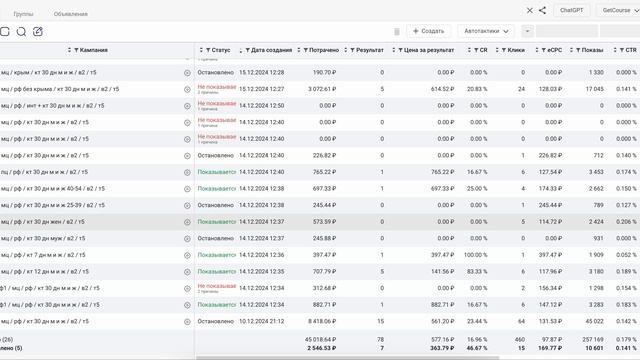The height and width of the screenshot is (360, 640).
Task: Click the magnifier search icon in toolbar
Action: click(21, 32)
